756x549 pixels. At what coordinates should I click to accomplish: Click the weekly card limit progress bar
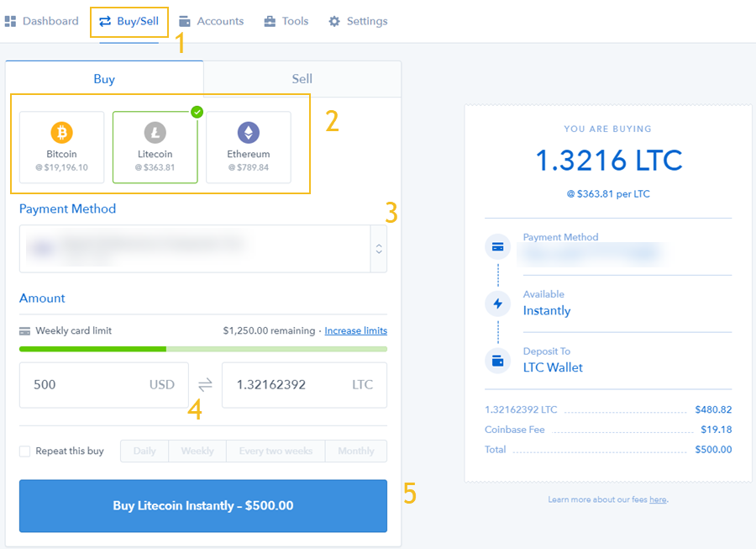click(x=203, y=349)
